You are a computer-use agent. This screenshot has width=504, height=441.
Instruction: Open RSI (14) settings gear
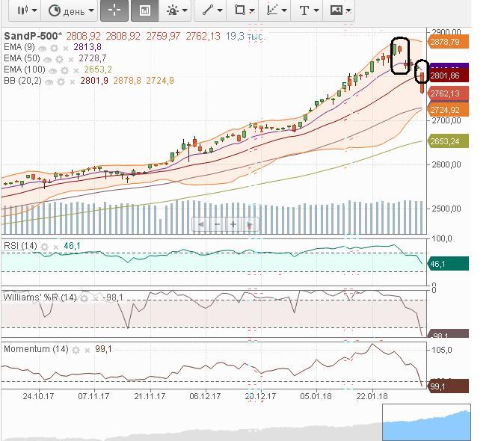click(44, 247)
